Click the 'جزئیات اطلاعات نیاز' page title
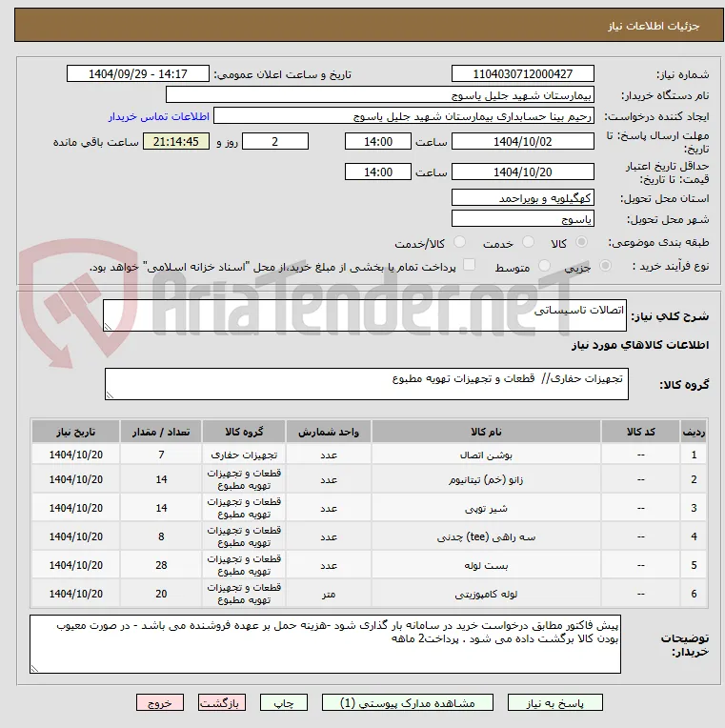The width and height of the screenshot is (725, 728). tap(654, 26)
